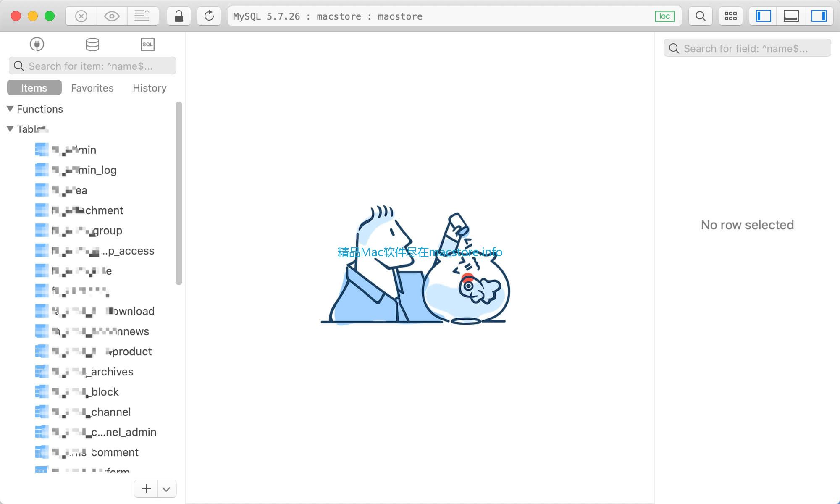Click the refresh/reload icon

tap(209, 16)
